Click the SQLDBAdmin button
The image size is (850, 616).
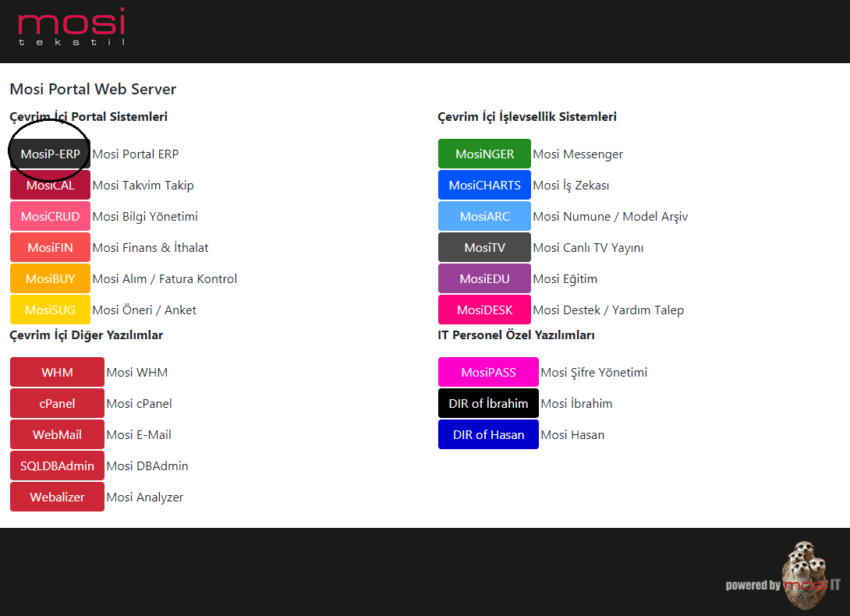tap(57, 466)
